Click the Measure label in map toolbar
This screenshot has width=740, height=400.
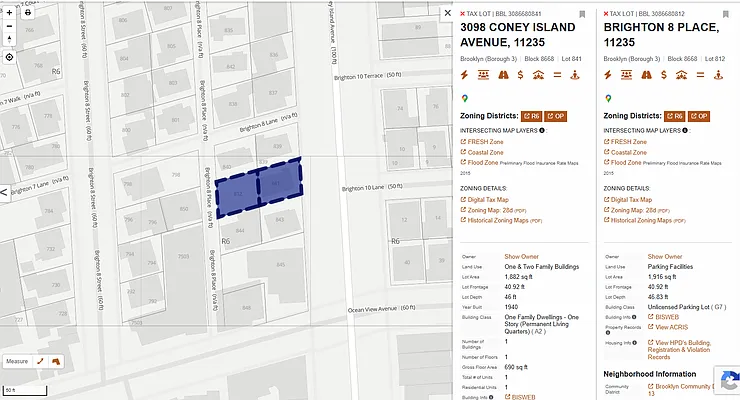point(17,361)
